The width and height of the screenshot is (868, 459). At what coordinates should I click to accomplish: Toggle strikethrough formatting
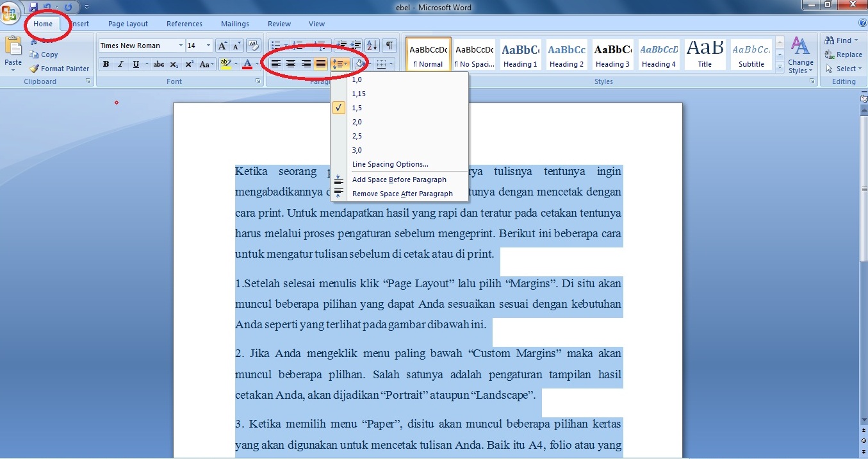[x=159, y=64]
